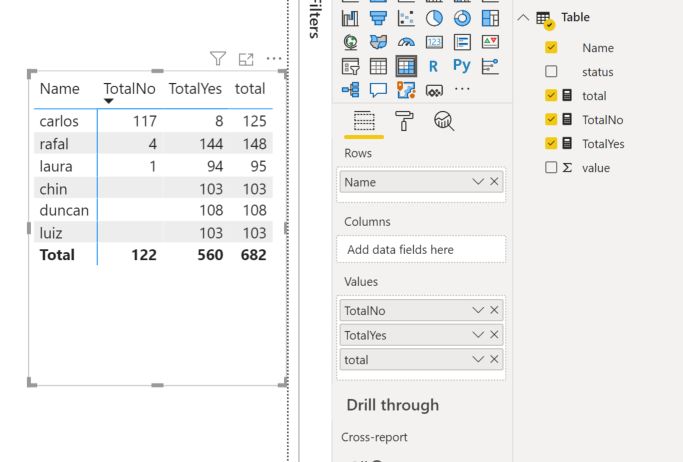The width and height of the screenshot is (683, 462).
Task: Collapse the Table node in Fields
Action: (523, 18)
